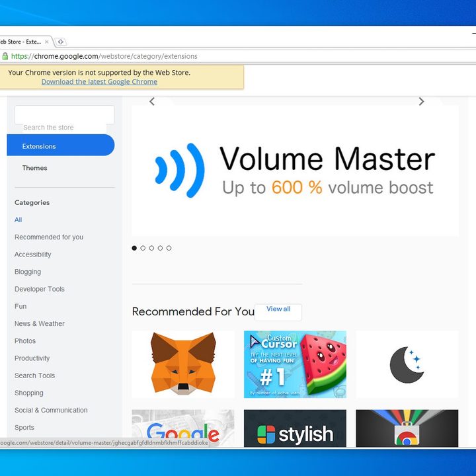Image resolution: width=476 pixels, height=476 pixels.
Task: Open the Sports category
Action: (24, 428)
